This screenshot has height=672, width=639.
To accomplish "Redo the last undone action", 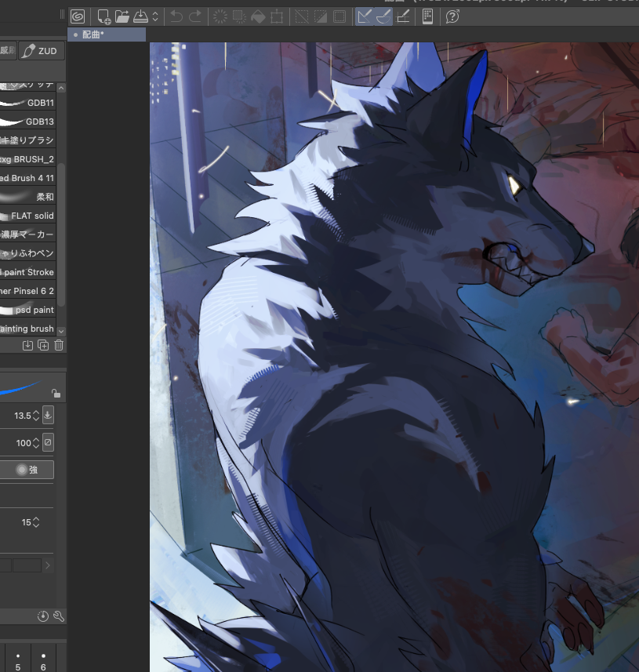I will pos(195,16).
